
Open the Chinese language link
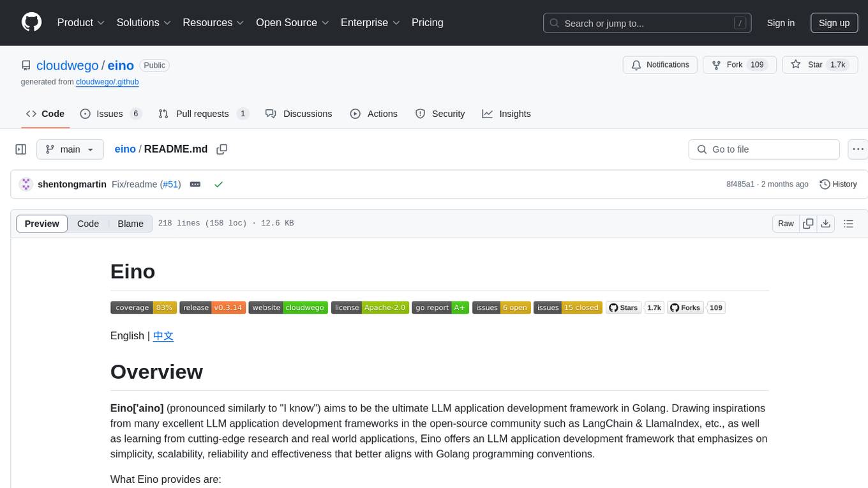point(163,336)
